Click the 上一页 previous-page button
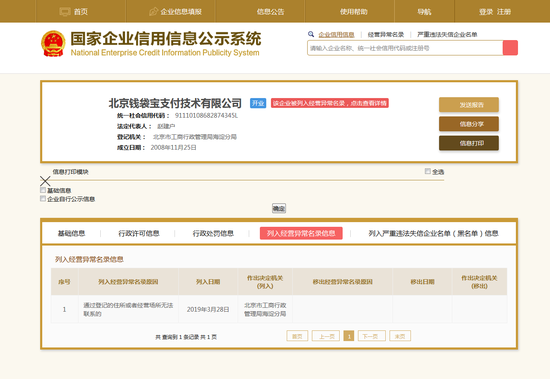The height and width of the screenshot is (379, 550). click(326, 336)
